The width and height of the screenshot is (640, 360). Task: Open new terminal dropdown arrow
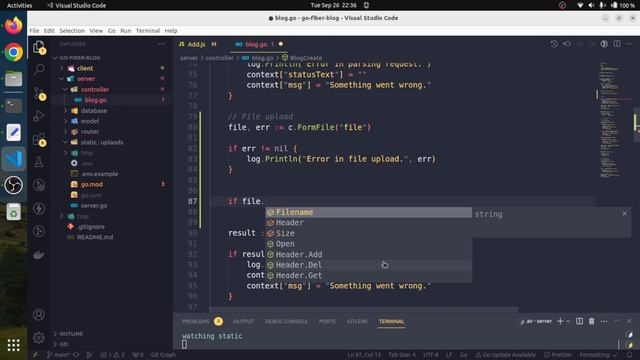point(568,321)
